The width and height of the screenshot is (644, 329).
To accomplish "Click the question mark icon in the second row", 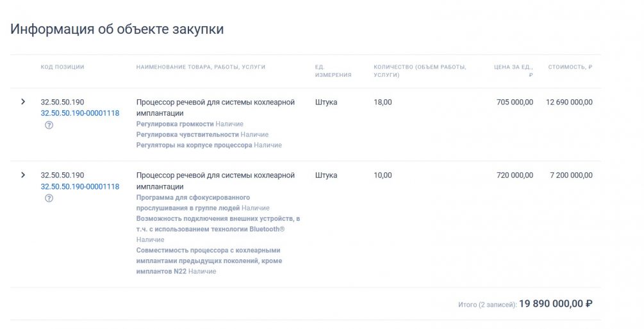I will coord(49,198).
